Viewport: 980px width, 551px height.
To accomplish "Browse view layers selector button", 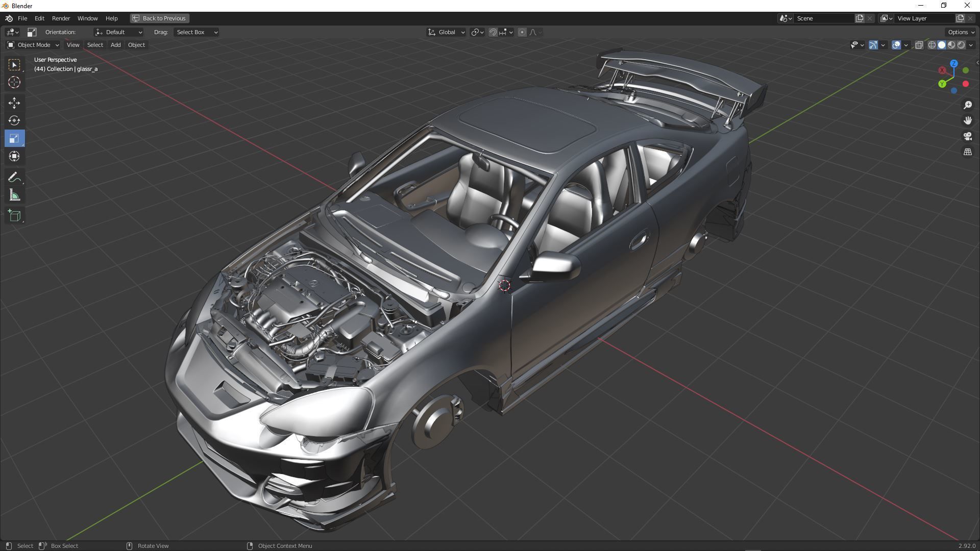I will pos(886,18).
